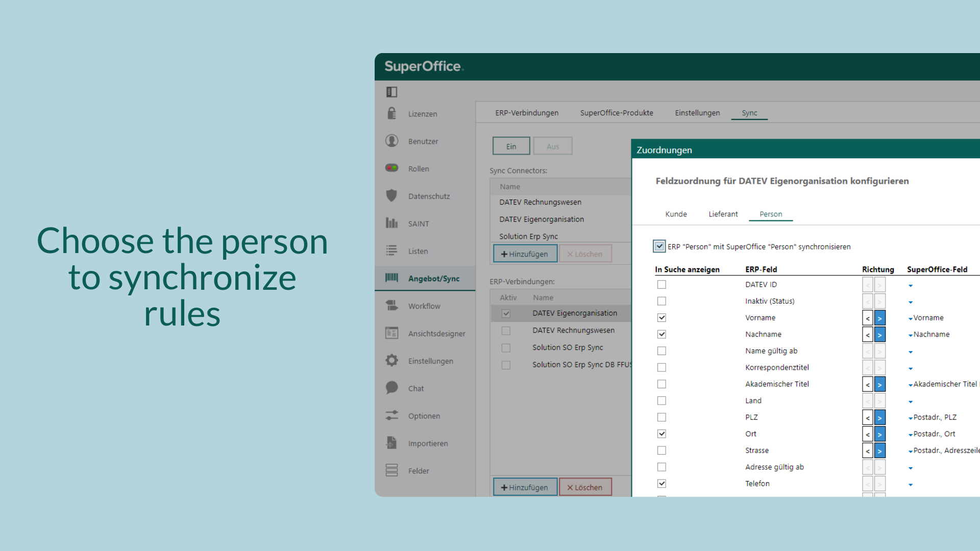Uncheck the Ort search checkbox
This screenshot has height=551, width=980.
661,434
